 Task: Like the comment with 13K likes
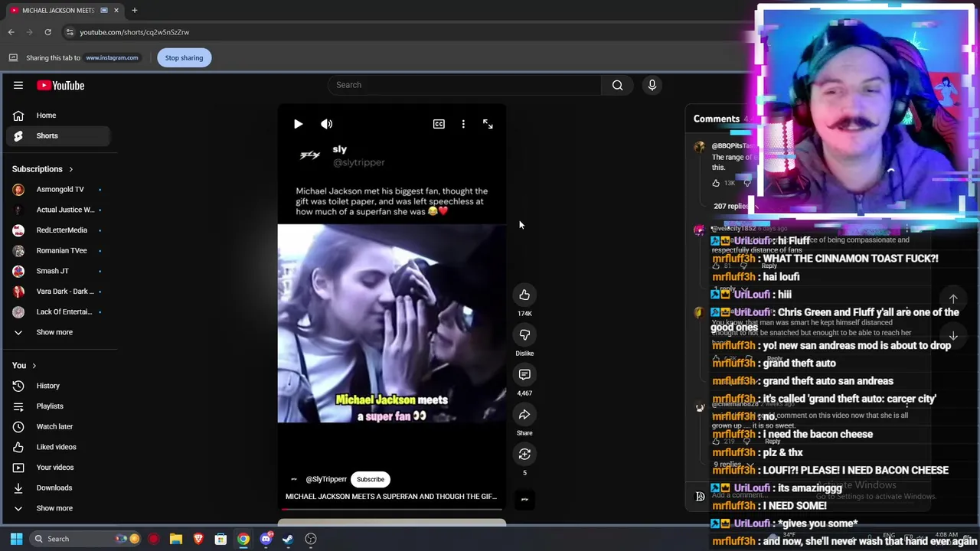[716, 183]
